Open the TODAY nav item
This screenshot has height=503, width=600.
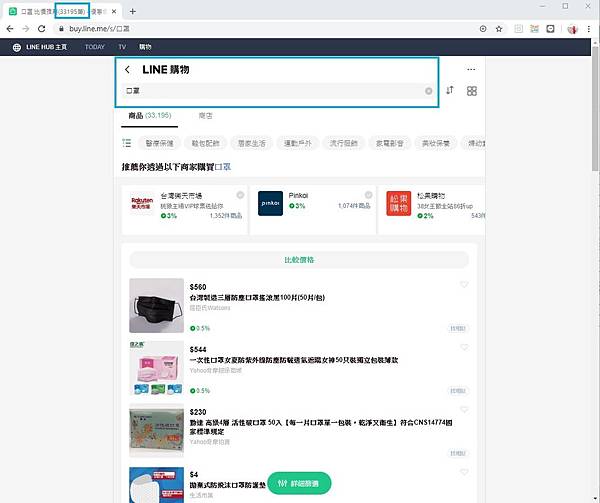coord(95,47)
